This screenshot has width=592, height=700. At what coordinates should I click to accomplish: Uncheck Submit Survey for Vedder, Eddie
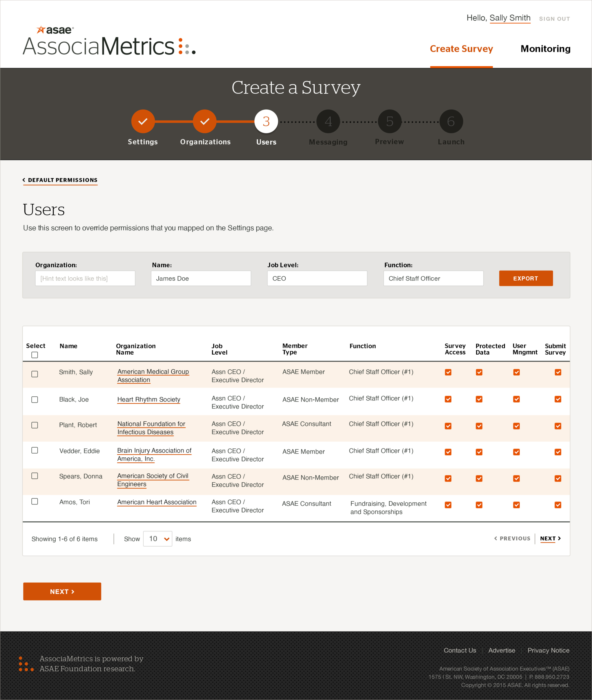[558, 452]
